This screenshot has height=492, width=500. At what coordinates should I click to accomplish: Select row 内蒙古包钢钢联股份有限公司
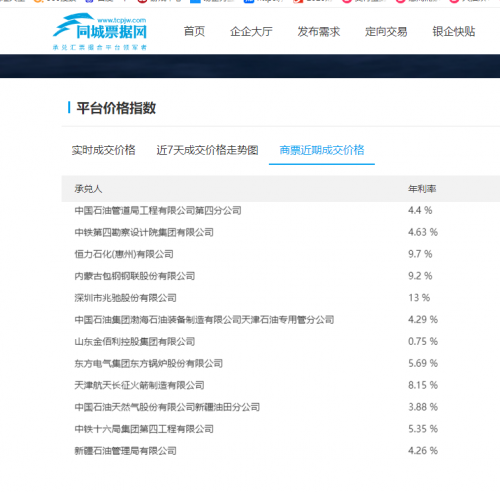(281, 276)
